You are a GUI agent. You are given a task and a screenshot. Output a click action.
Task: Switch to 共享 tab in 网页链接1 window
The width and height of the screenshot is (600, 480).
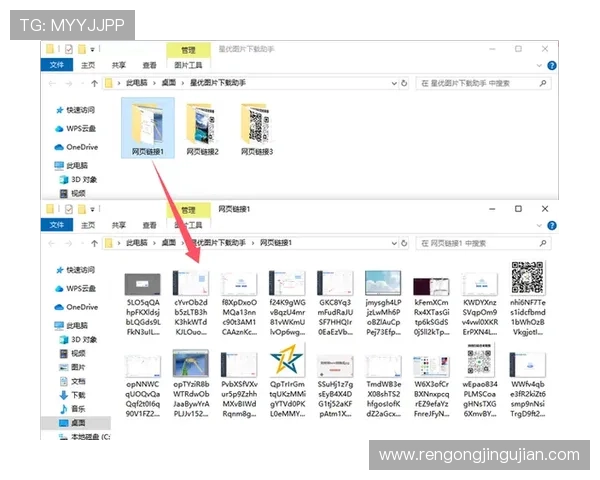pos(118,224)
